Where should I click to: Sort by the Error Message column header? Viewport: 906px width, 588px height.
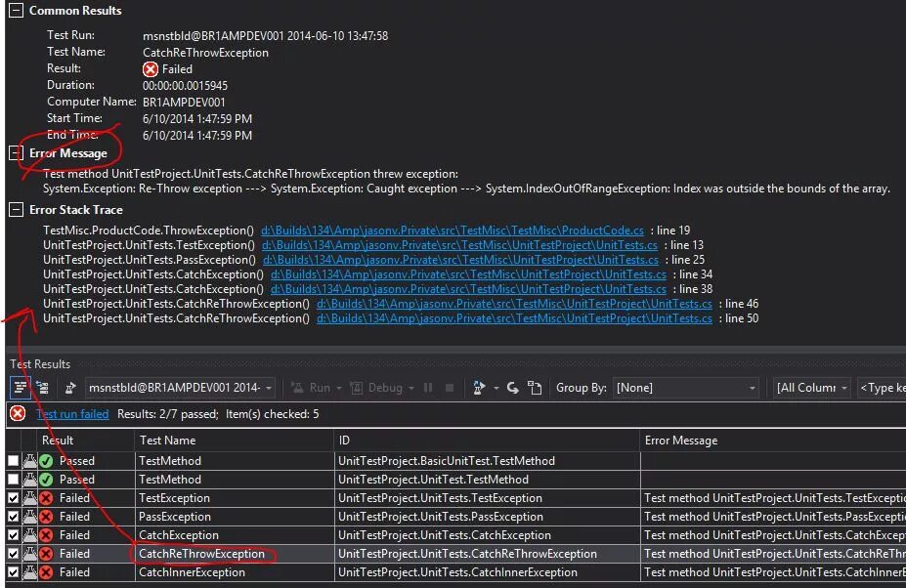(772, 441)
